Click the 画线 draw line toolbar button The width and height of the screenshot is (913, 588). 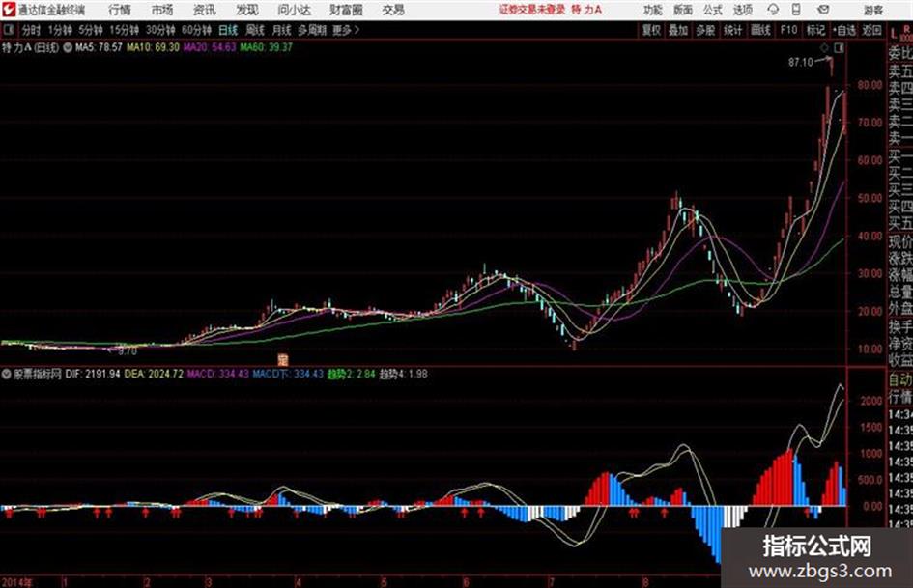[760, 30]
